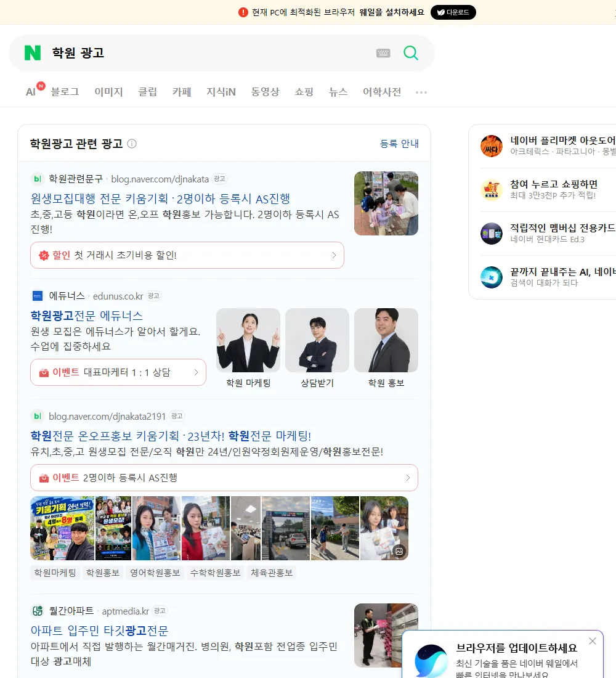Click the aptmedia.kr URL text
The image size is (616, 678).
pyautogui.click(x=126, y=611)
